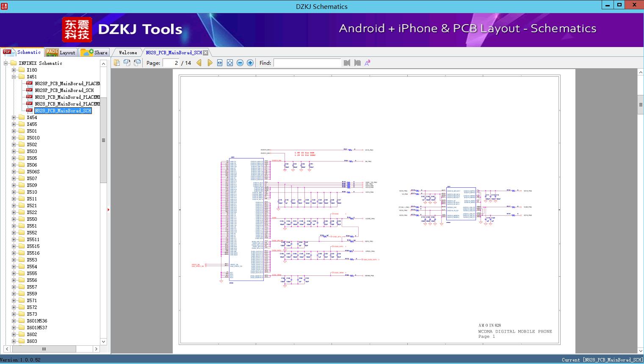Viewport: 644px width, 364px height.
Task: Close the N828_PCB_MainBorad_SCH tab
Action: click(206, 53)
